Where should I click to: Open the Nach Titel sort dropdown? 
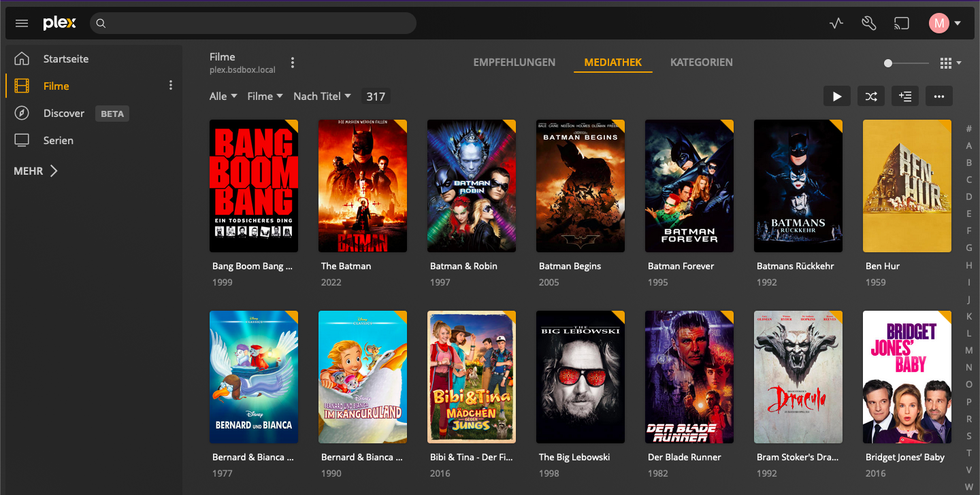point(322,97)
